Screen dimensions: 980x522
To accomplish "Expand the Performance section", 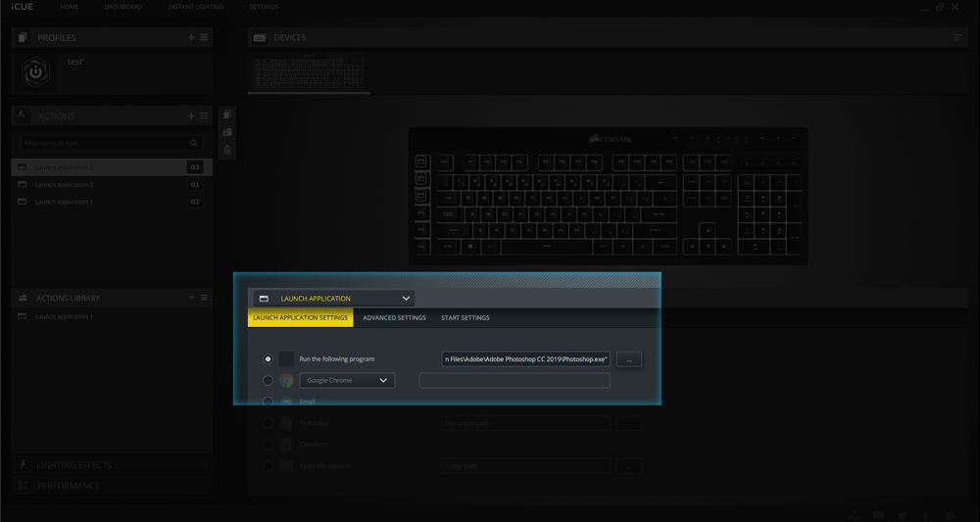I will click(x=112, y=485).
